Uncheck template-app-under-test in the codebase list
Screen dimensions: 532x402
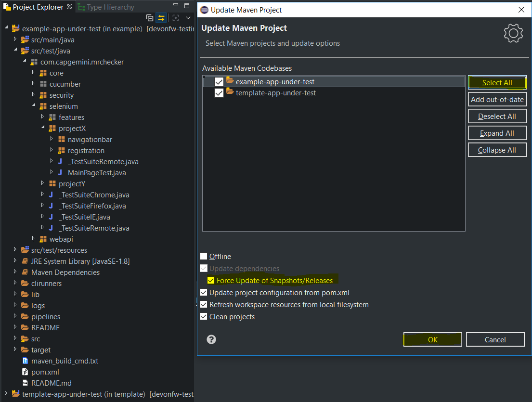219,93
